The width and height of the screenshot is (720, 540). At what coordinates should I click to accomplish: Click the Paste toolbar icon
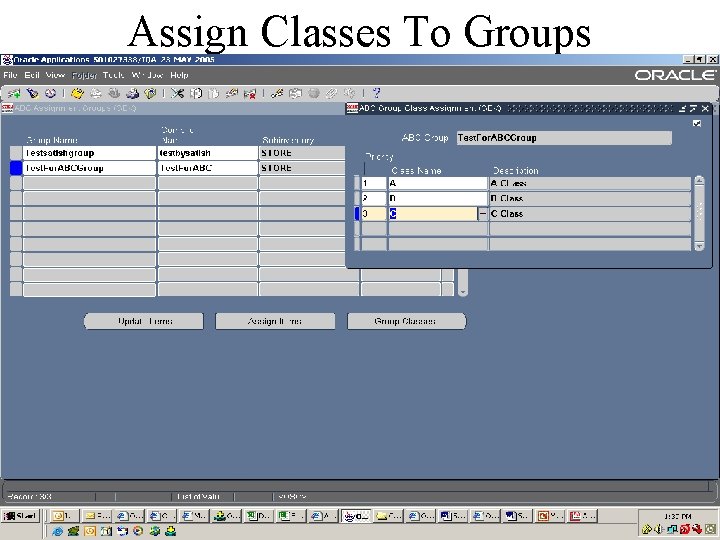tap(214, 94)
